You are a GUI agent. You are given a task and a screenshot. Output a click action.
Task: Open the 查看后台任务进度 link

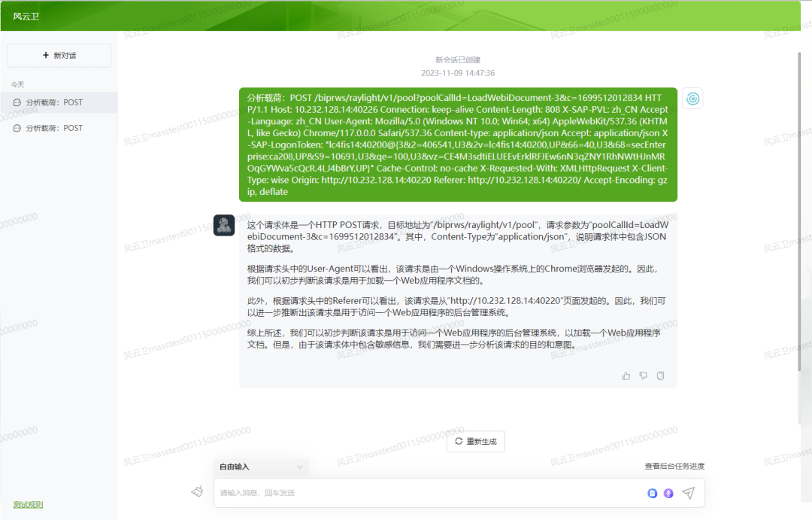click(x=674, y=466)
